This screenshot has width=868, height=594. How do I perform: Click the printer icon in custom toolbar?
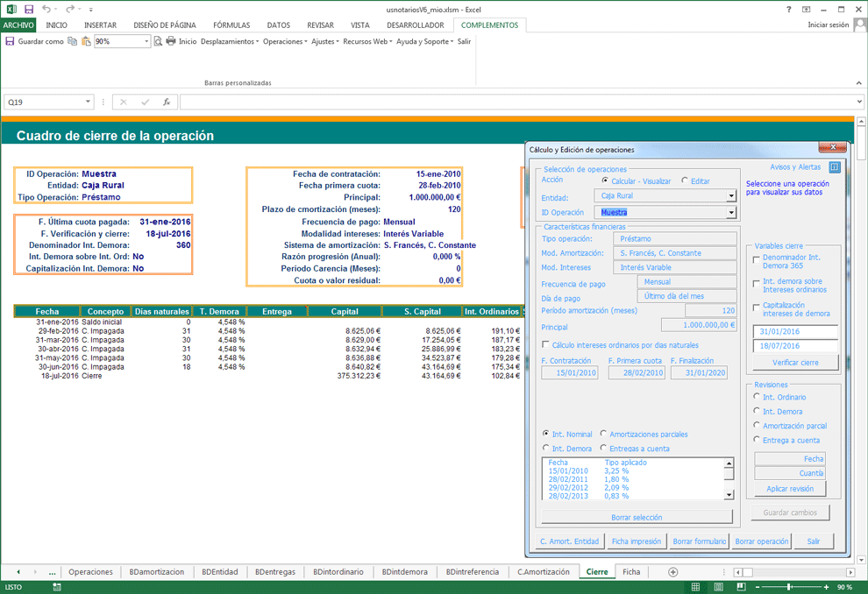click(170, 41)
